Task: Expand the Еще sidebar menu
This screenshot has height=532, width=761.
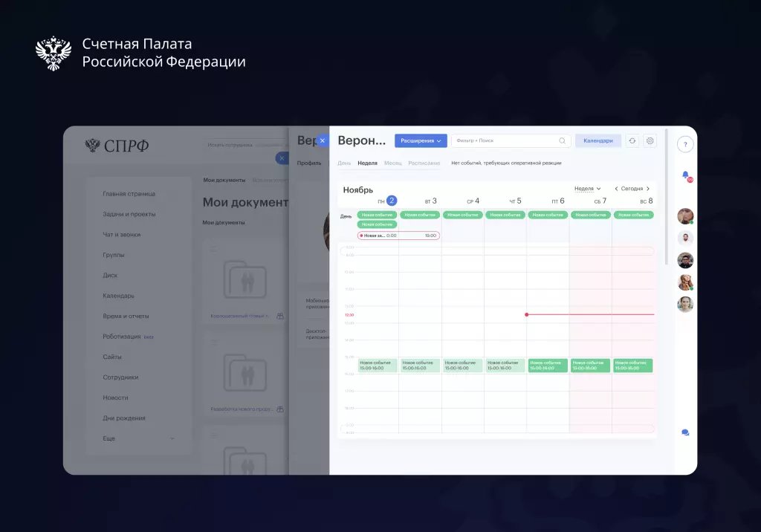Action: (137, 438)
